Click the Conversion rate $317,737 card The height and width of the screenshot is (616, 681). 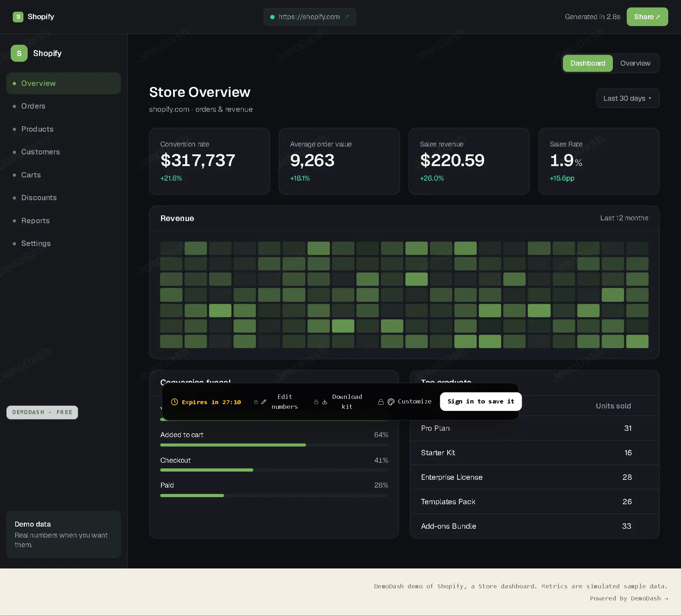pyautogui.click(x=210, y=161)
